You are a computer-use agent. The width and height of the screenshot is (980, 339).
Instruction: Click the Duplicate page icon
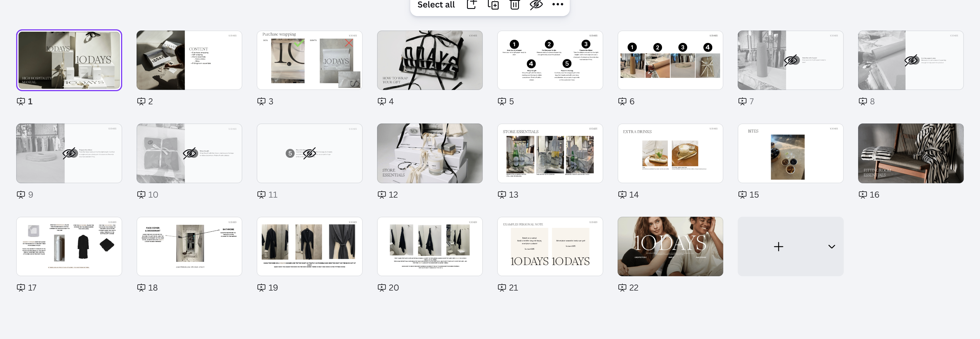(x=493, y=4)
